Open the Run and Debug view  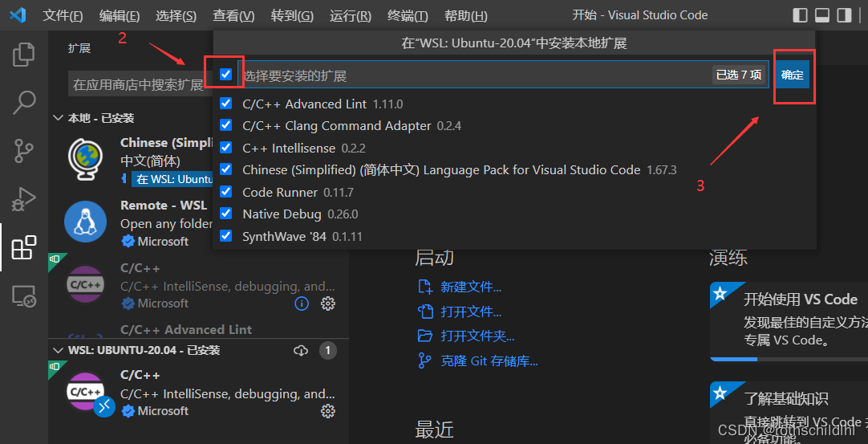24,199
